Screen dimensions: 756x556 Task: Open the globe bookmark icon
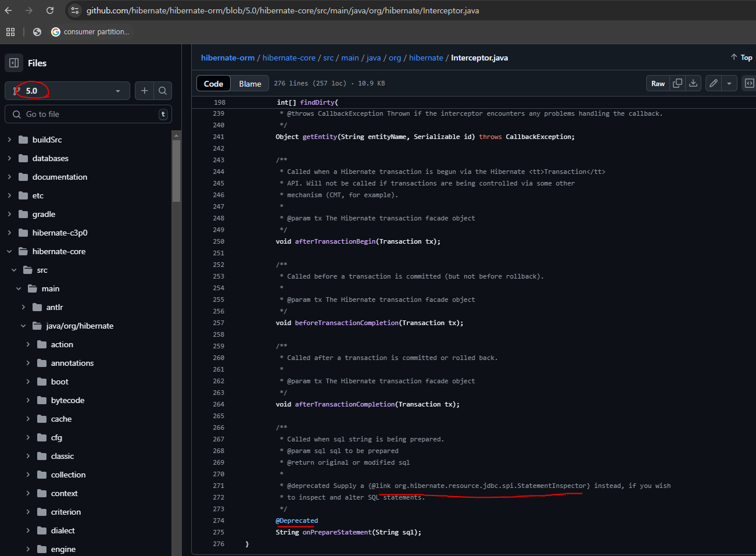[37, 32]
